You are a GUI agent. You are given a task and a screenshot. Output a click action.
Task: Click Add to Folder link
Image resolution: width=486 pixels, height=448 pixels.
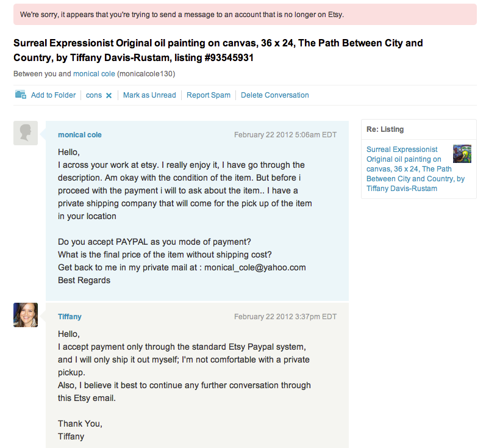[x=53, y=95]
